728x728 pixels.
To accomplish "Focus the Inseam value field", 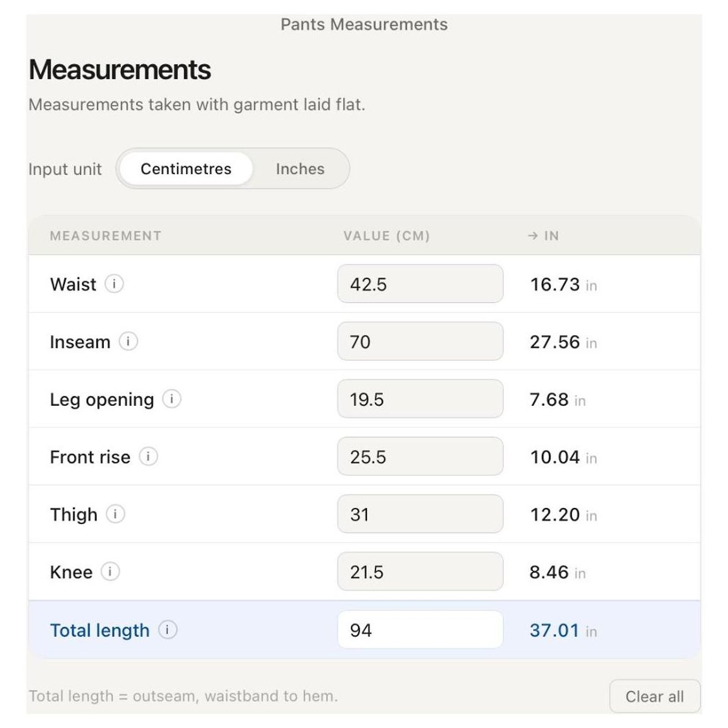I will pyautogui.click(x=420, y=341).
